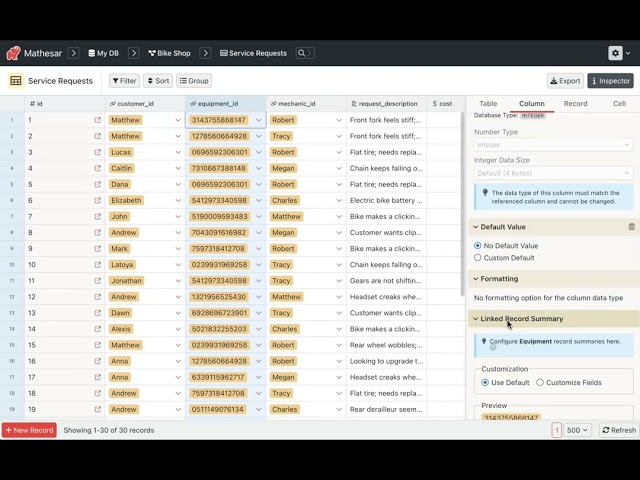Open record 11 via its external-link icon
640x480 pixels.
97,281
